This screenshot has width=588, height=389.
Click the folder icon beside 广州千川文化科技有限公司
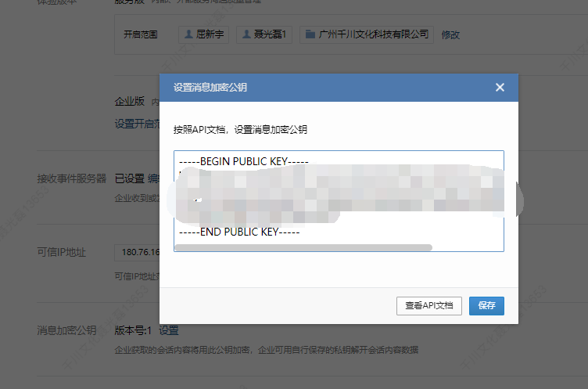click(310, 34)
